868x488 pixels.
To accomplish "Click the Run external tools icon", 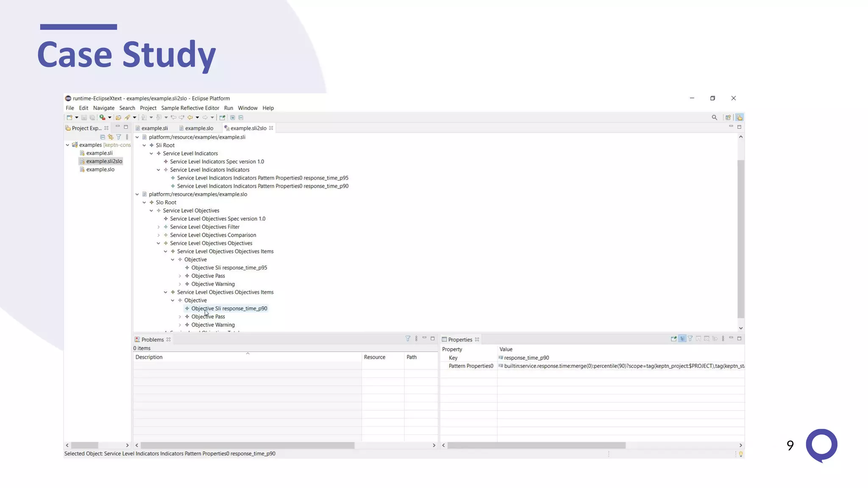I will (x=103, y=117).
